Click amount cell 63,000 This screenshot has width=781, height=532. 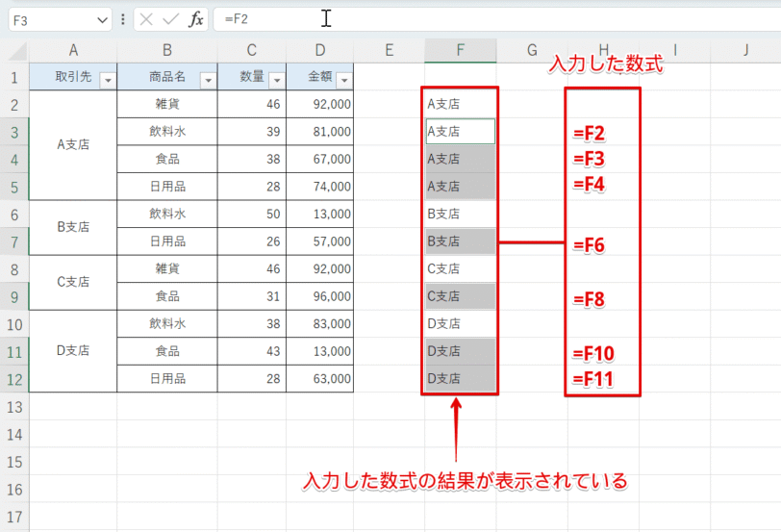coord(320,379)
